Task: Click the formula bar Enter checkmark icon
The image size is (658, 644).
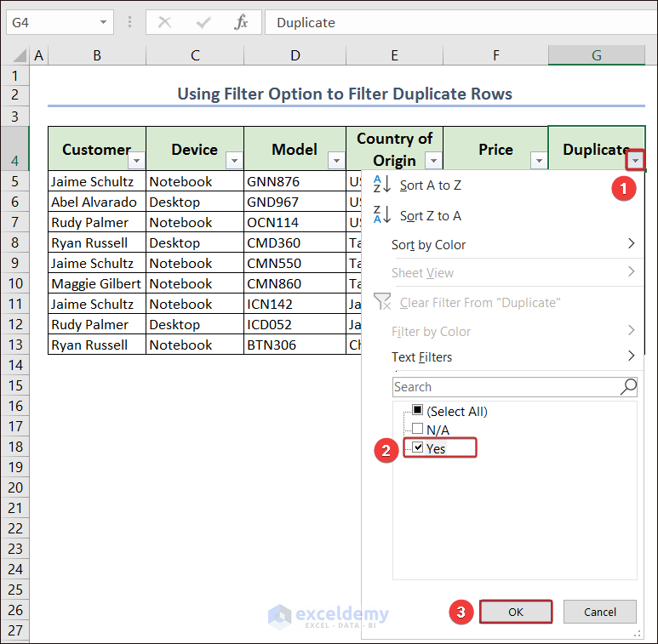Action: coord(203,22)
